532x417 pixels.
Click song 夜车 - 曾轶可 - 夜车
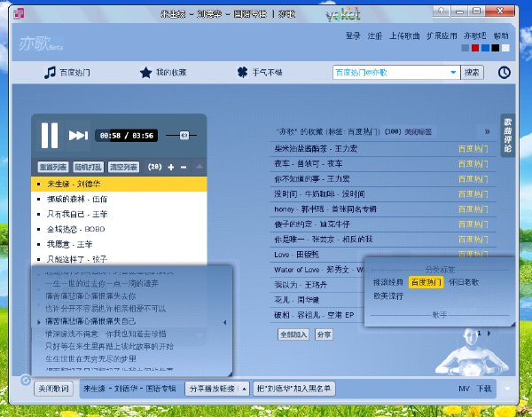coord(309,164)
